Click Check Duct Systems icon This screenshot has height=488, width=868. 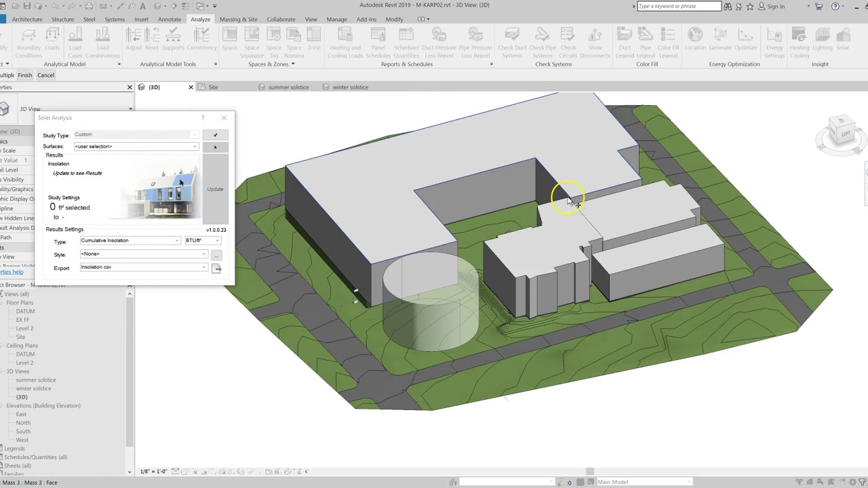pyautogui.click(x=512, y=35)
